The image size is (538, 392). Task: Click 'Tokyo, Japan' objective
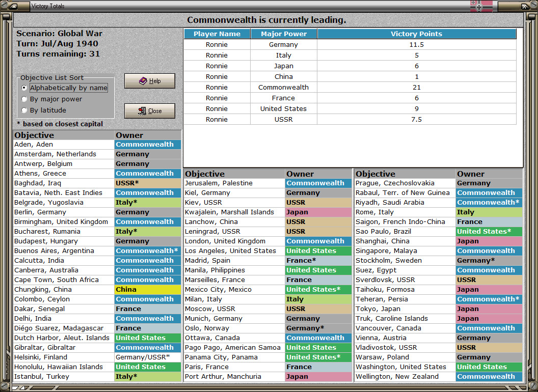[x=405, y=309]
